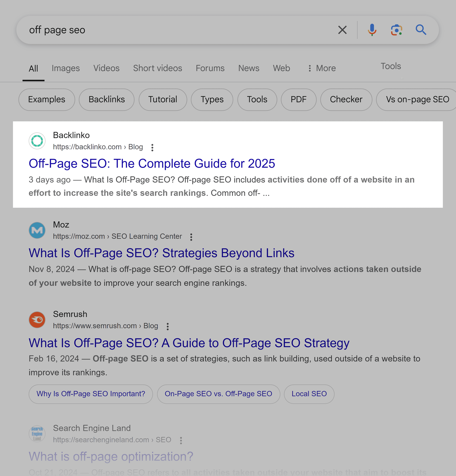Open the three-dot menu for Moz result
Viewport: 456px width, 476px height.
(x=191, y=237)
